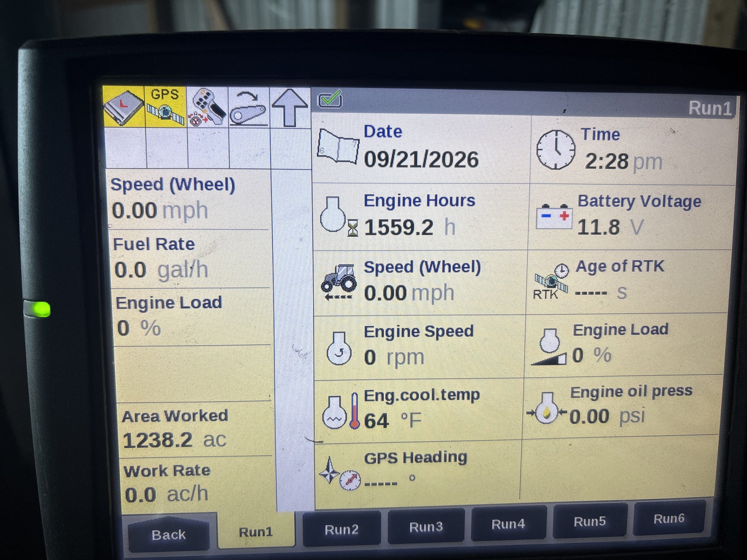
Task: Select the Engine Hours value 1559.2 h
Action: pos(410,227)
